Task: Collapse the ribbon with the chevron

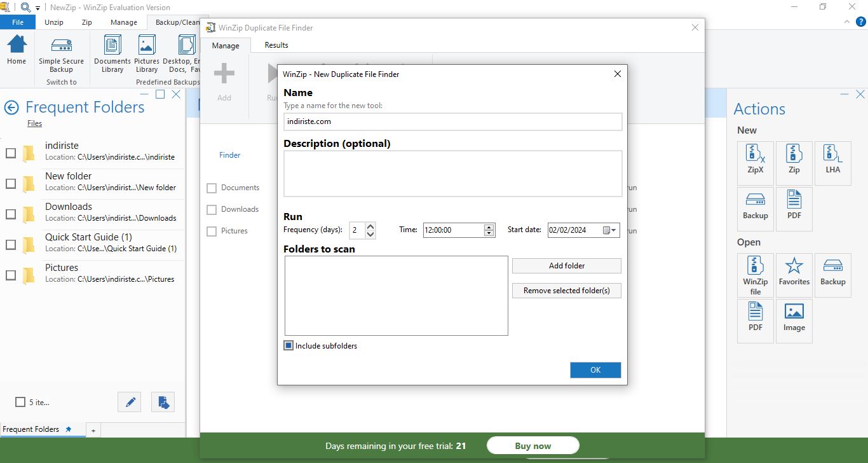Action: (846, 22)
